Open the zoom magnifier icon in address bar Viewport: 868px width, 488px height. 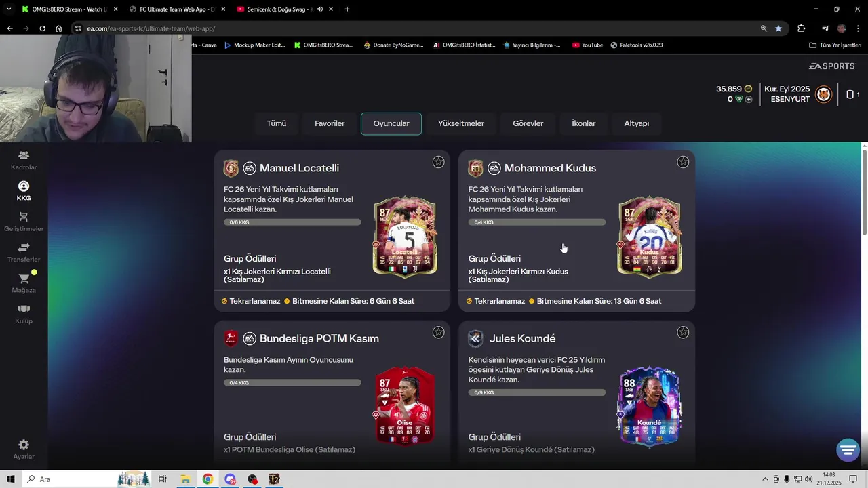pos(764,28)
